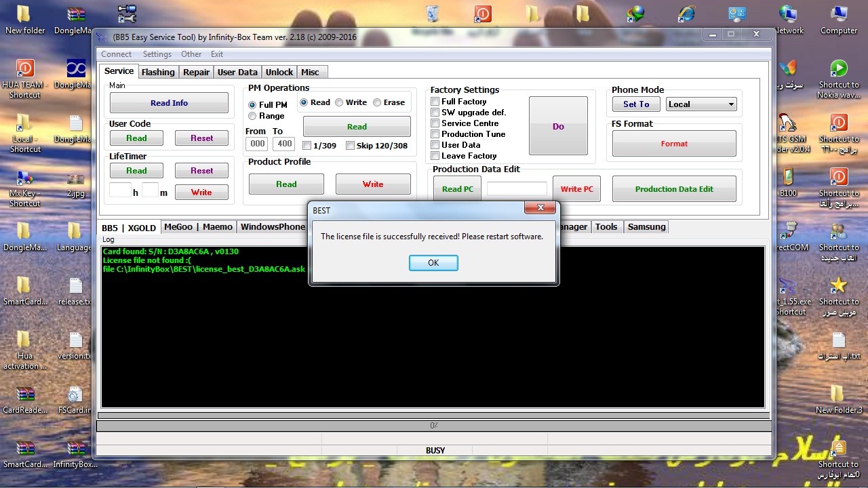Click the FS Format button
The image size is (868, 488).
674,144
